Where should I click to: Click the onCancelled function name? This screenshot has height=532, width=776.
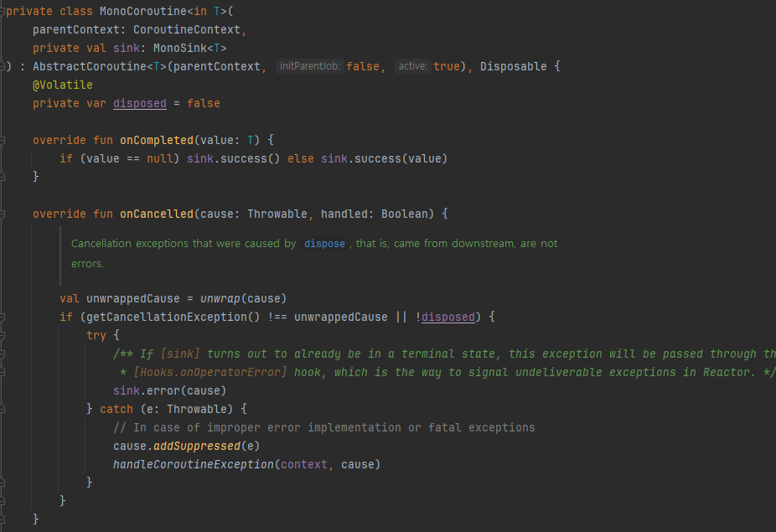157,214
